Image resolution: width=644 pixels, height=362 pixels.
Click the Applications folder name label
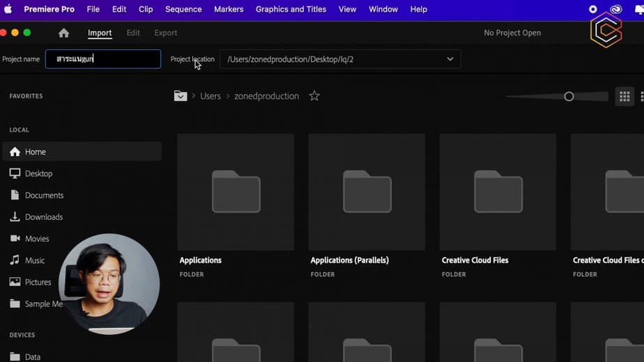201,260
